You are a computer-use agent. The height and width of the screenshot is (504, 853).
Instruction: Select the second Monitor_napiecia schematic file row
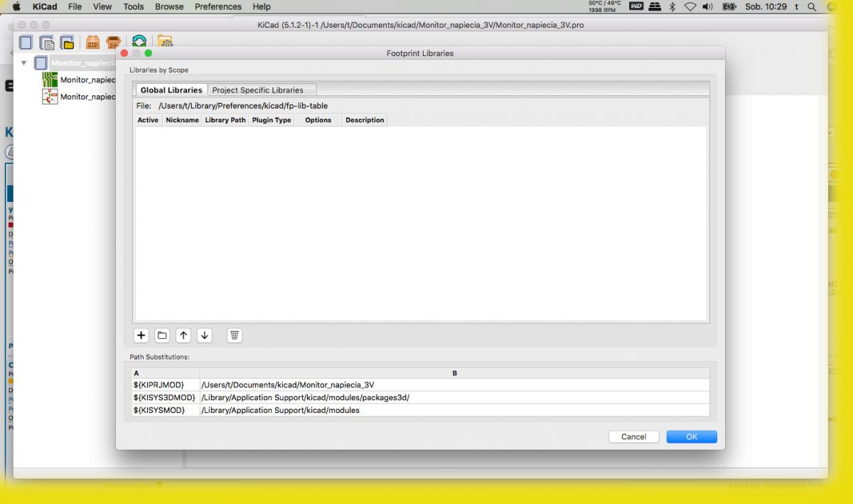87,97
